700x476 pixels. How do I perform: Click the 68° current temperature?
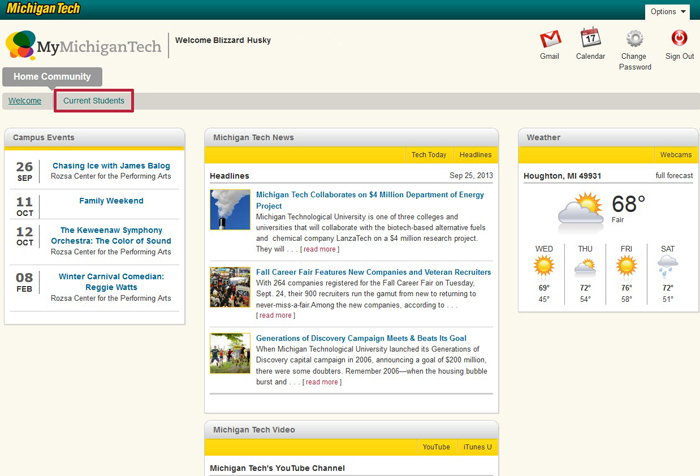[x=628, y=204]
